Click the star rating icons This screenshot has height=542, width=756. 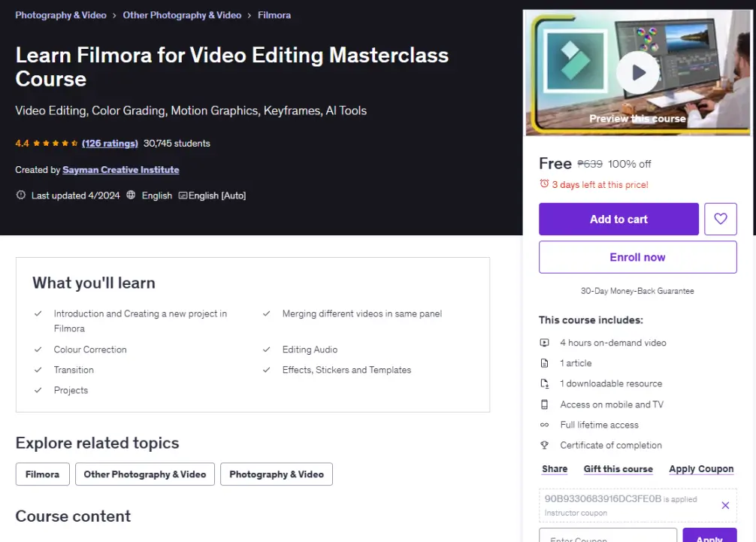(56, 144)
